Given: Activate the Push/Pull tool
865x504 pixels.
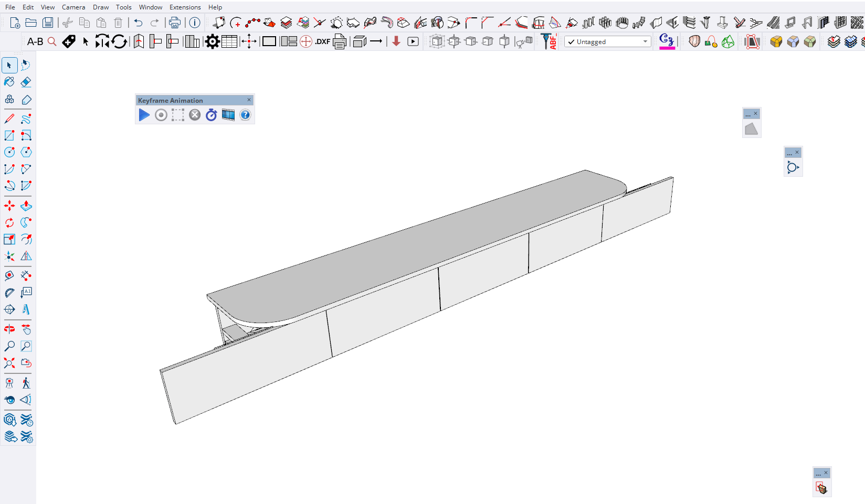Looking at the screenshot, I should point(26,206).
